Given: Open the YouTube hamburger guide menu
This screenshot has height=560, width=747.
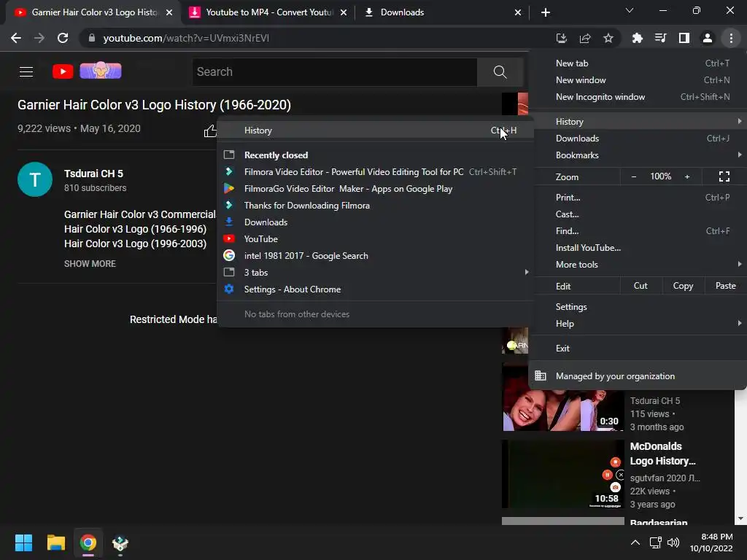Looking at the screenshot, I should (26, 72).
